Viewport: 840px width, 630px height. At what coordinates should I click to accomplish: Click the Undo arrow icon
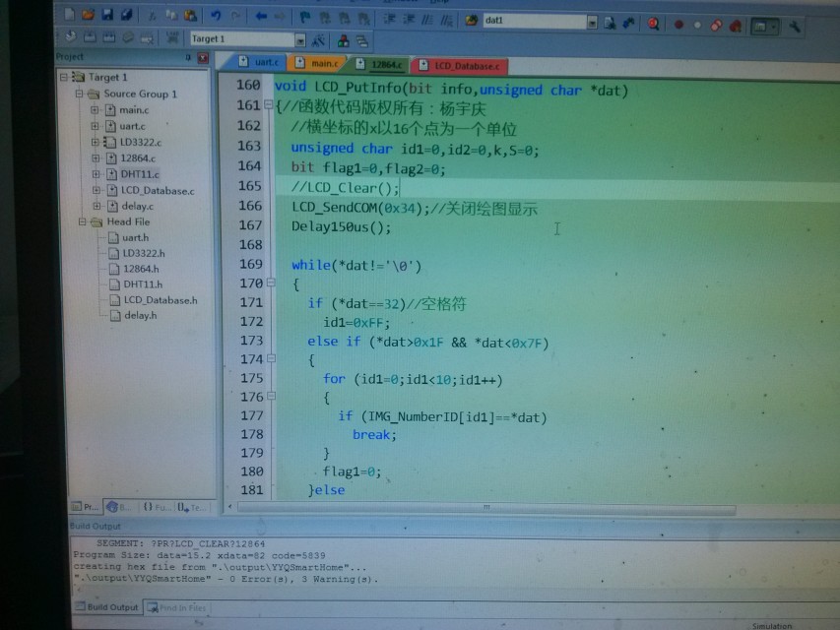point(217,18)
